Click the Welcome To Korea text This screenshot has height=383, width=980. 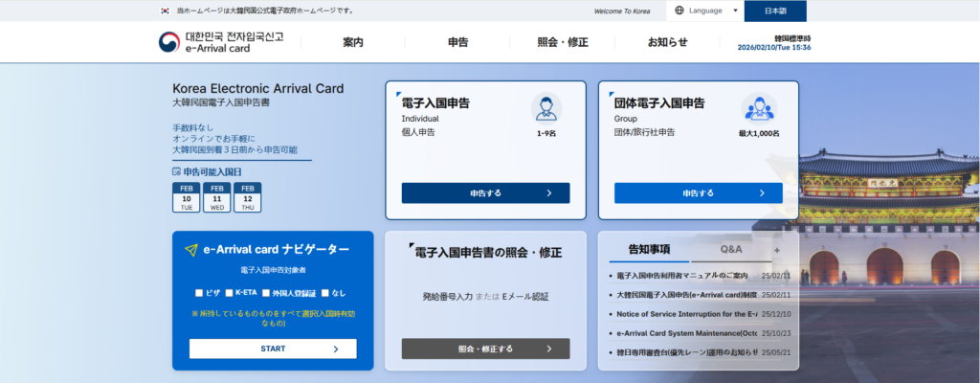(x=622, y=11)
